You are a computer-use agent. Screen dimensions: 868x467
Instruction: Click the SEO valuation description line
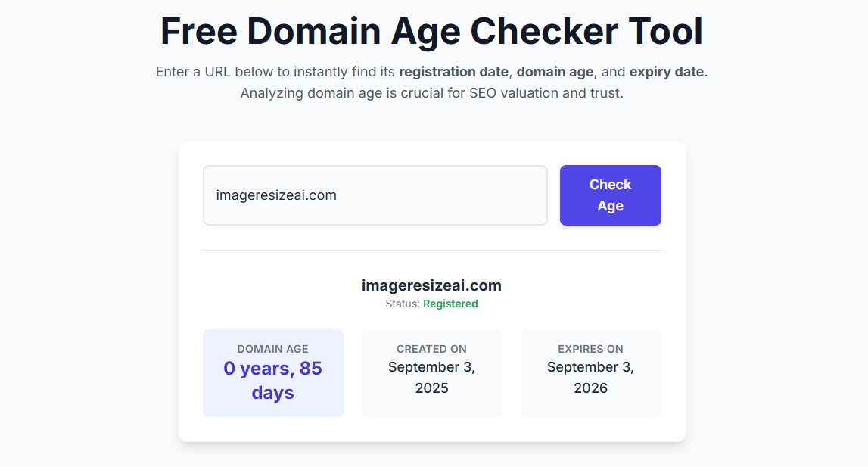click(431, 92)
